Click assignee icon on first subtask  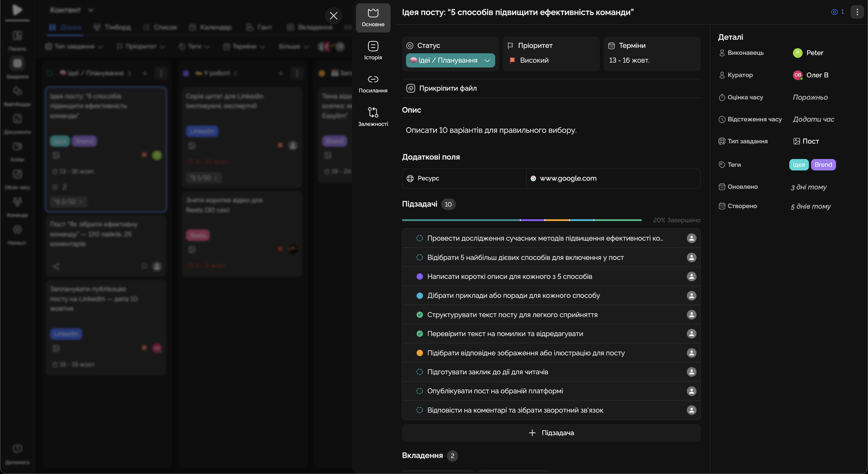[x=691, y=238]
